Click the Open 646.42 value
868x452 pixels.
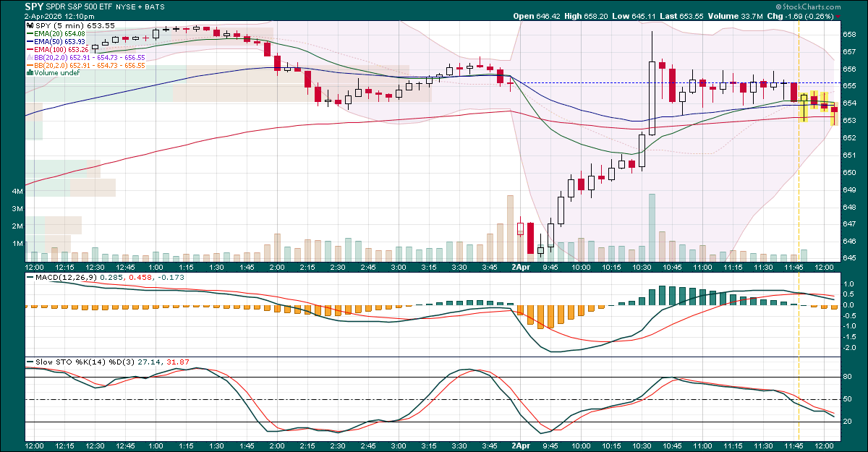[x=537, y=16]
